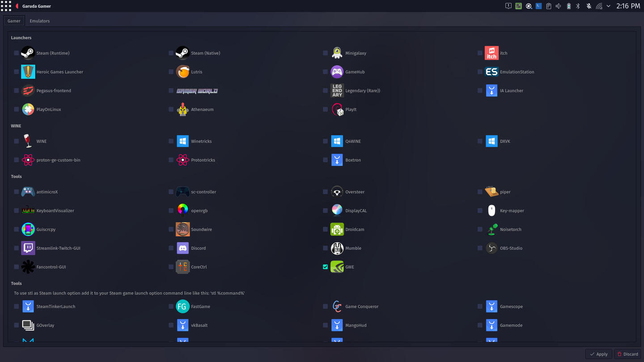Viewport: 644px width, 362px height.
Task: Click the Pegasus-frontend icon
Action: click(28, 90)
